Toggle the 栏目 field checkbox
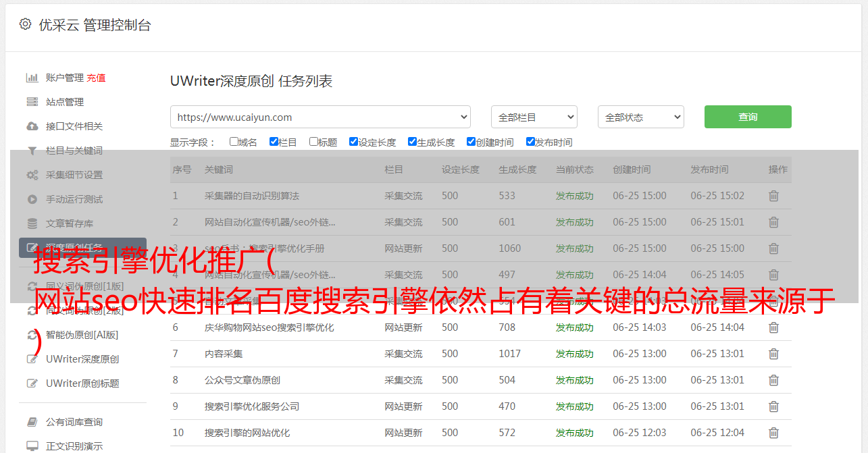868x453 pixels. pos(274,142)
